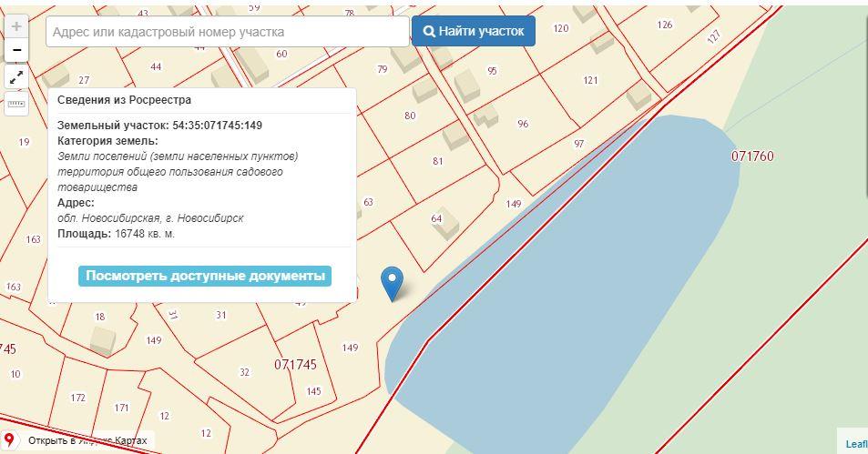
Task: Select parcel number 120 on map
Action: pyautogui.click(x=560, y=28)
